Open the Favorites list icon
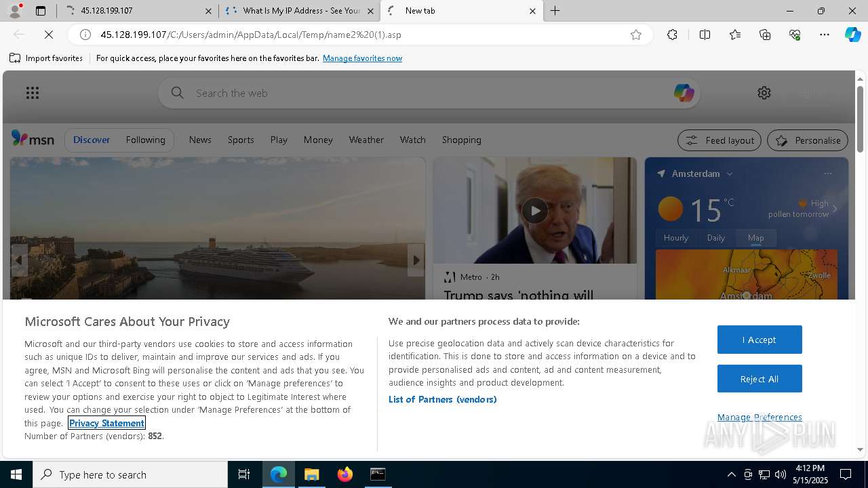868x488 pixels. (x=735, y=35)
